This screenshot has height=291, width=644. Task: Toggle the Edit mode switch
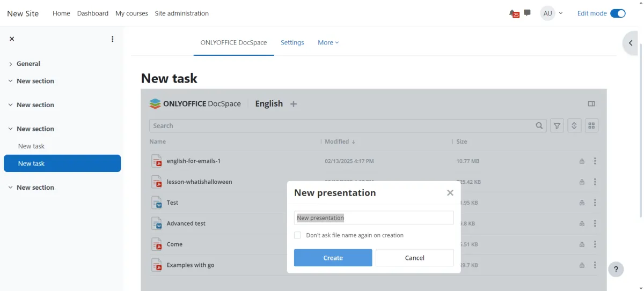click(x=618, y=13)
